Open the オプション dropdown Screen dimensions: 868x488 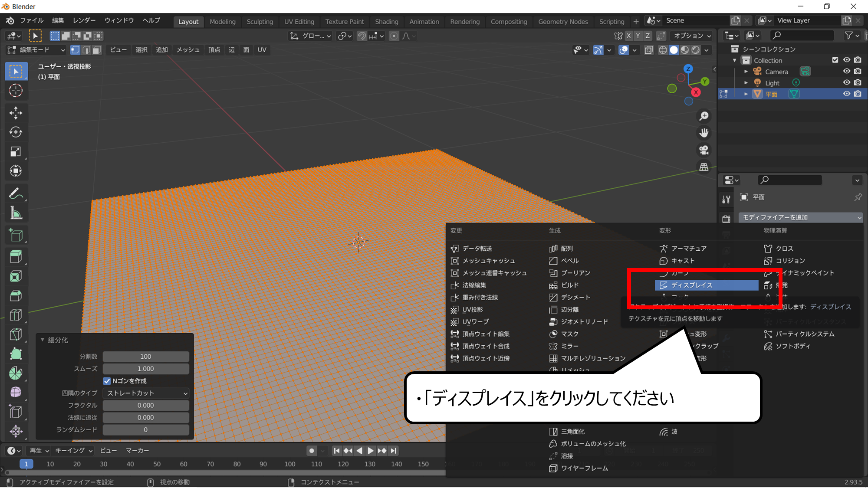click(692, 36)
